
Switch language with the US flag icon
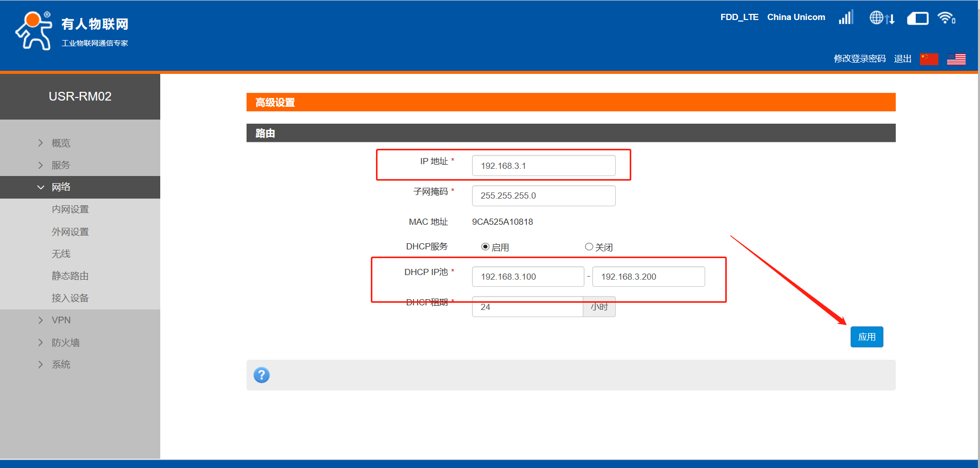956,59
